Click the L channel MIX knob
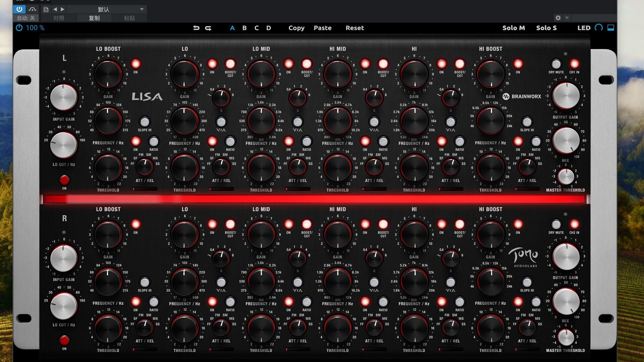644x362 pixels. pyautogui.click(x=566, y=140)
